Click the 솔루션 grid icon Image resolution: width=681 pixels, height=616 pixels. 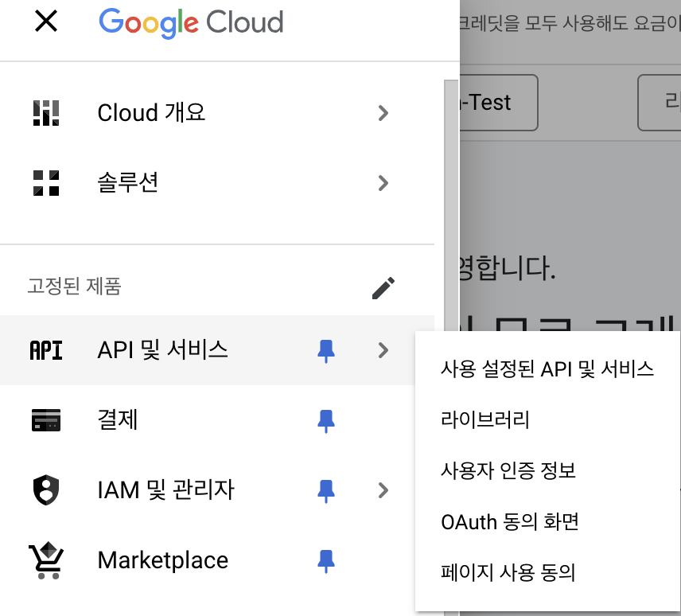tap(46, 183)
